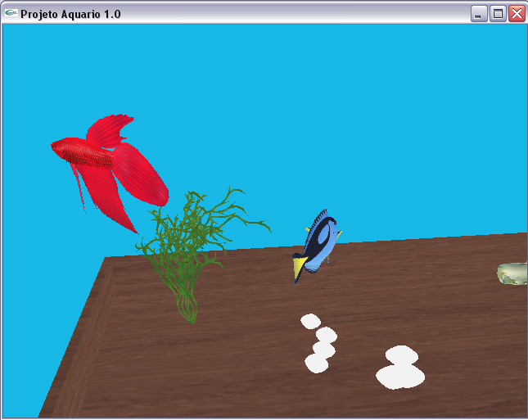The height and width of the screenshot is (420, 528).
Task: Click the "Projeto Aquario 1.0" title text
Action: 70,14
